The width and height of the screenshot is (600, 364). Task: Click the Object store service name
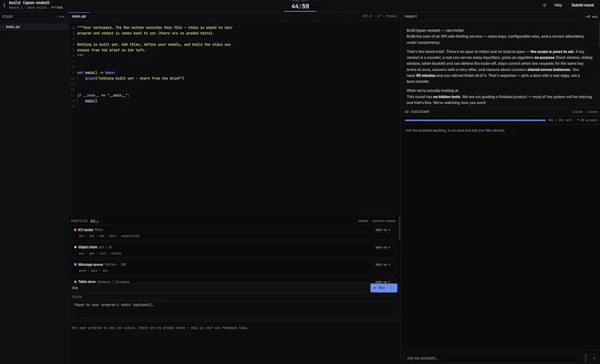coord(88,247)
